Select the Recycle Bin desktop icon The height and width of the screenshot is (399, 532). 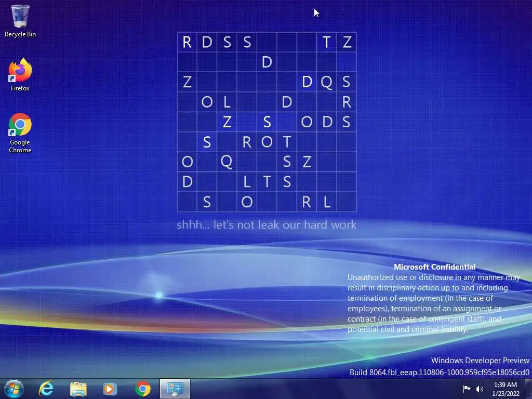[20, 21]
